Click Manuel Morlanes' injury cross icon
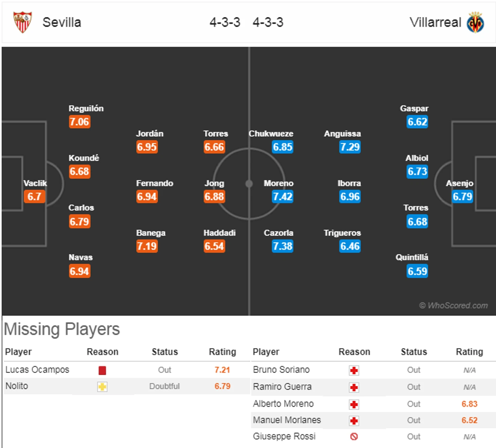Image resolution: width=496 pixels, height=448 pixels. tap(354, 421)
